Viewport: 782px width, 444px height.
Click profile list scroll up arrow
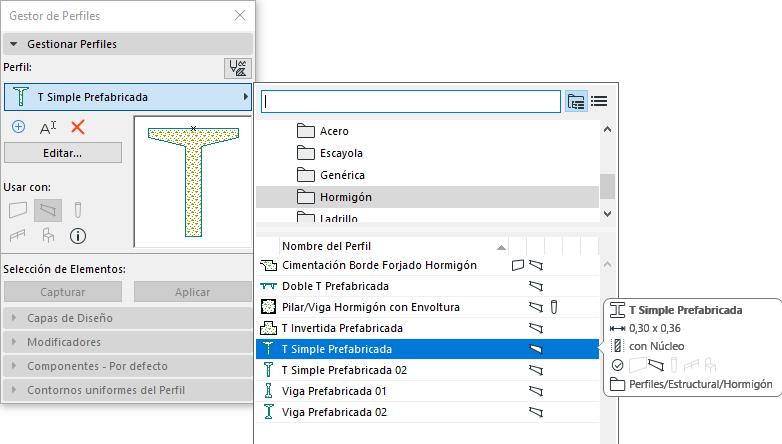[607, 264]
